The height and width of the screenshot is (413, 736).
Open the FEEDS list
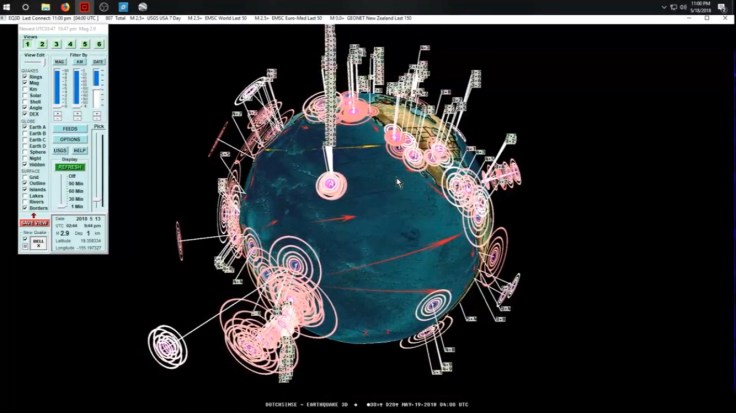pyautogui.click(x=70, y=129)
